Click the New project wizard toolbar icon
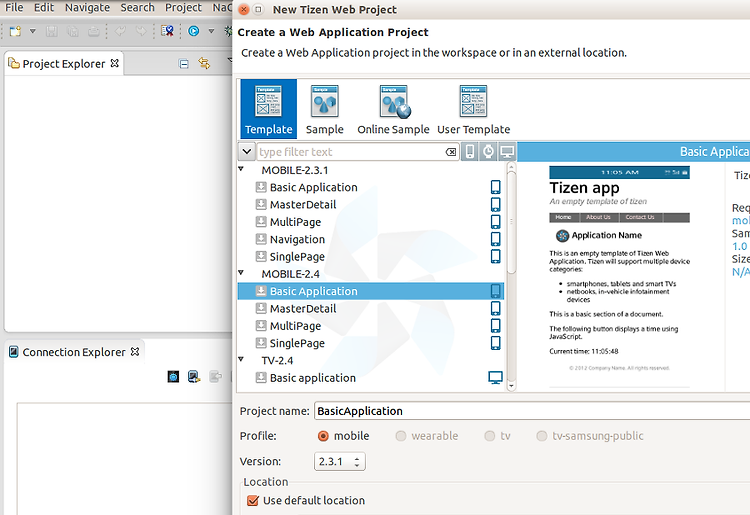 [x=15, y=32]
